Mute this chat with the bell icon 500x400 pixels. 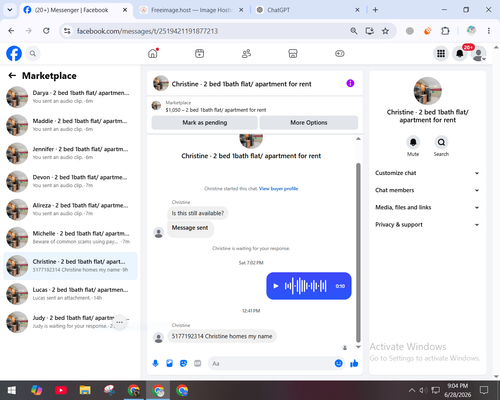tap(413, 143)
